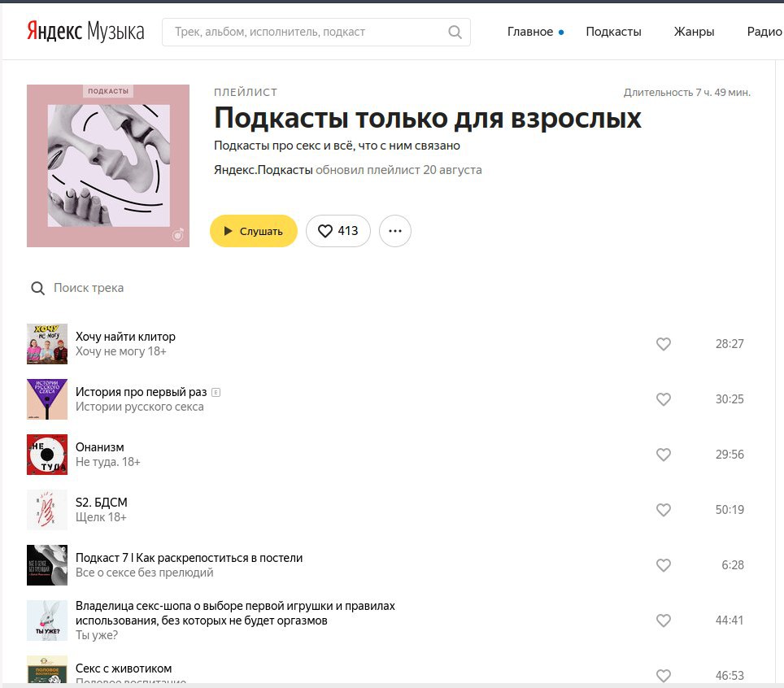The width and height of the screenshot is (784, 688).
Task: Like the episode Хочу найти клитор
Action: coord(664,344)
